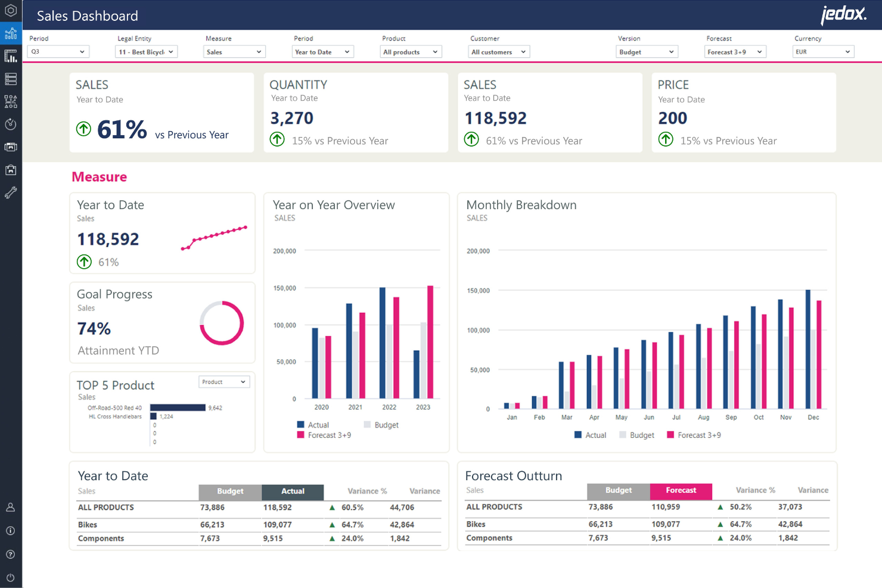Click Variance % header in Year to Date table
882x588 pixels.
click(x=367, y=491)
